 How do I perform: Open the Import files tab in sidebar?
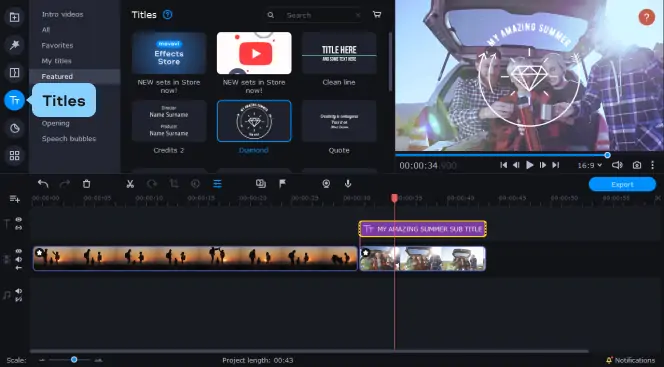tap(14, 17)
